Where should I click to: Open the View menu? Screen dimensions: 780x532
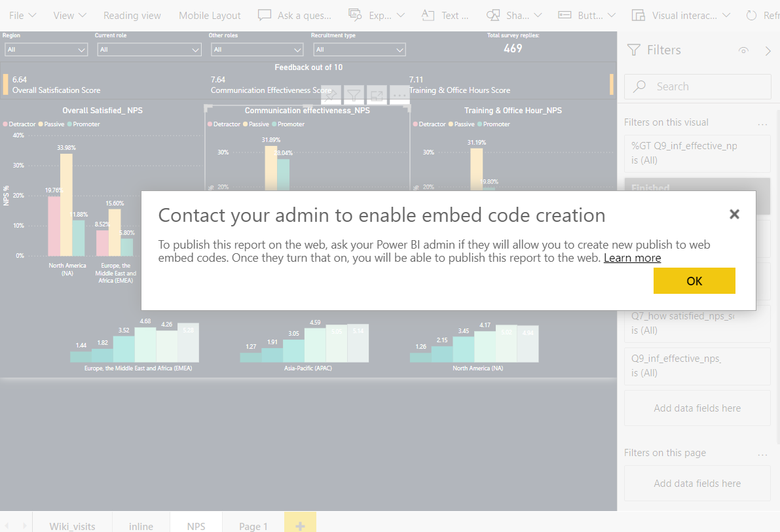[x=69, y=16]
